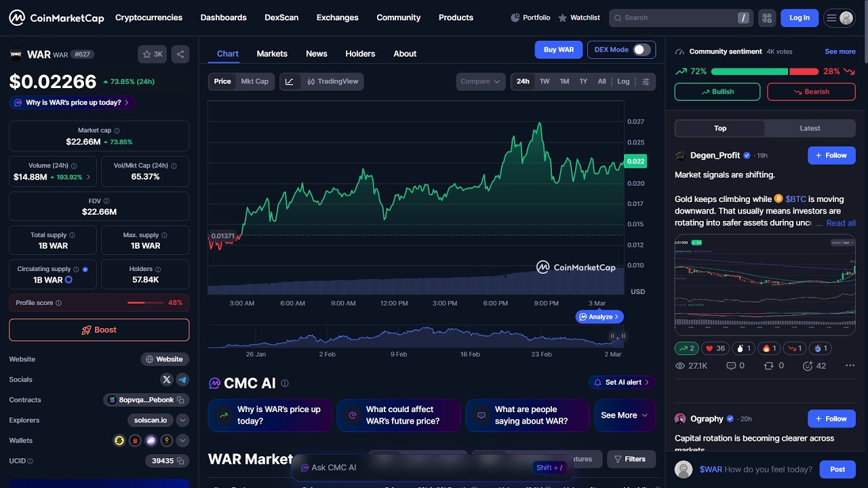Pause the mini chart range playback

point(612,336)
